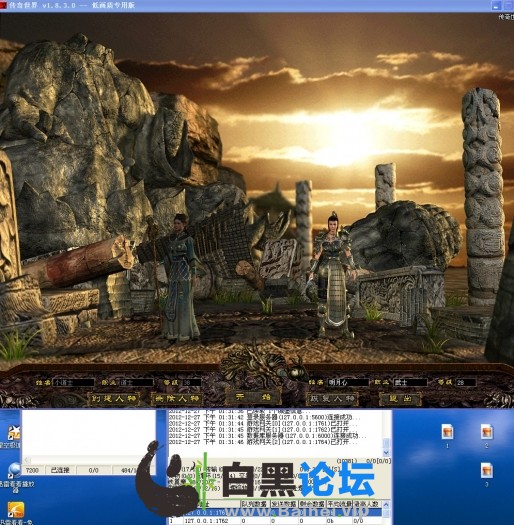Click the 创建人物 (create character) button
Viewport: 514px width, 525px height.
114,399
